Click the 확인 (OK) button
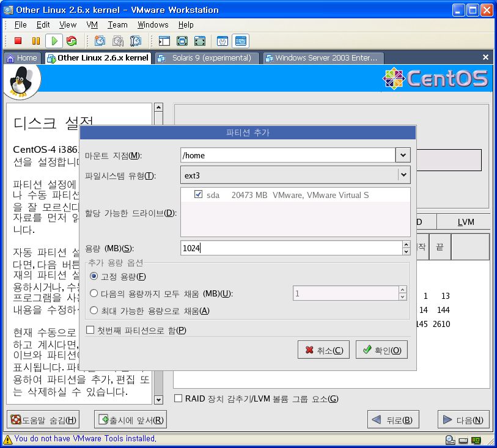This screenshot has height=448, width=497. click(x=381, y=350)
